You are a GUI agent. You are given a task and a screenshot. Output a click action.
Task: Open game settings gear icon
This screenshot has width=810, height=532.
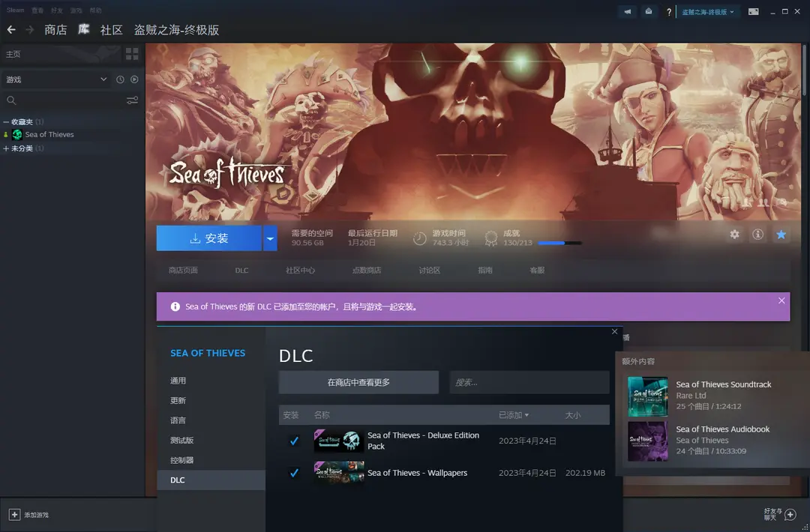734,235
